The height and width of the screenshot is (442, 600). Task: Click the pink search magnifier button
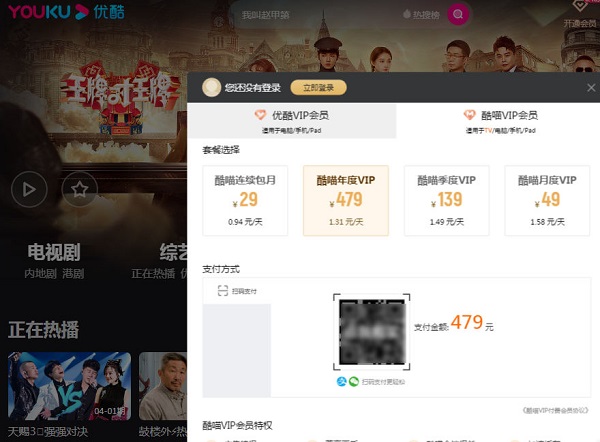[459, 15]
